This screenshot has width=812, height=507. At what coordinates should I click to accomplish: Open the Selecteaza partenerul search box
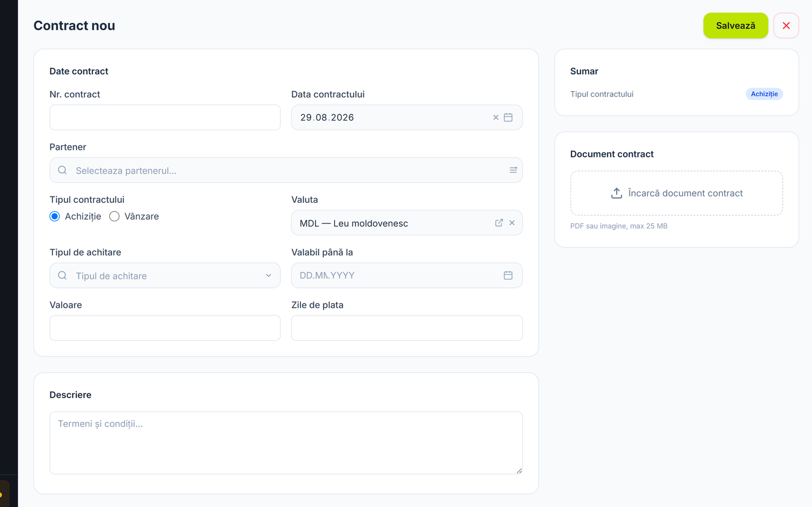pos(286,170)
